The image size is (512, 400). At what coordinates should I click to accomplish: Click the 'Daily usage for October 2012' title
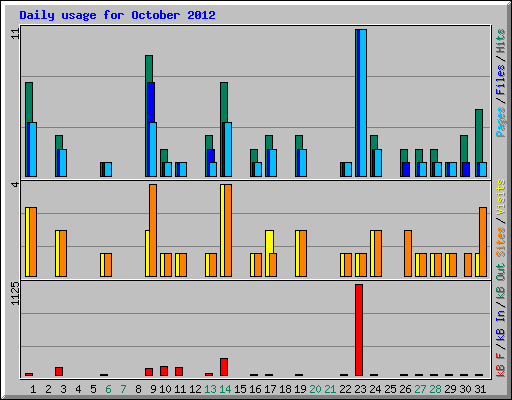pyautogui.click(x=117, y=15)
